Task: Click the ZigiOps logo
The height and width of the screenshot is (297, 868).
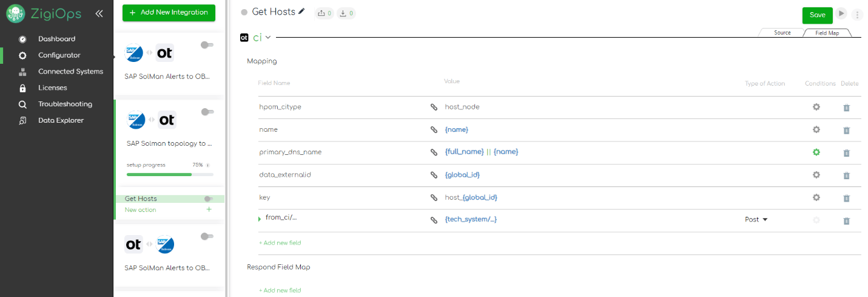Action: (x=45, y=13)
